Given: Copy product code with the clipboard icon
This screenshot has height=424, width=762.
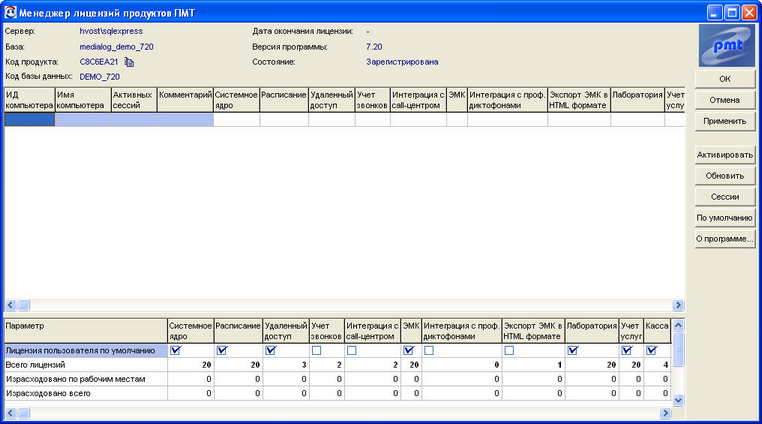Looking at the screenshot, I should tap(129, 62).
